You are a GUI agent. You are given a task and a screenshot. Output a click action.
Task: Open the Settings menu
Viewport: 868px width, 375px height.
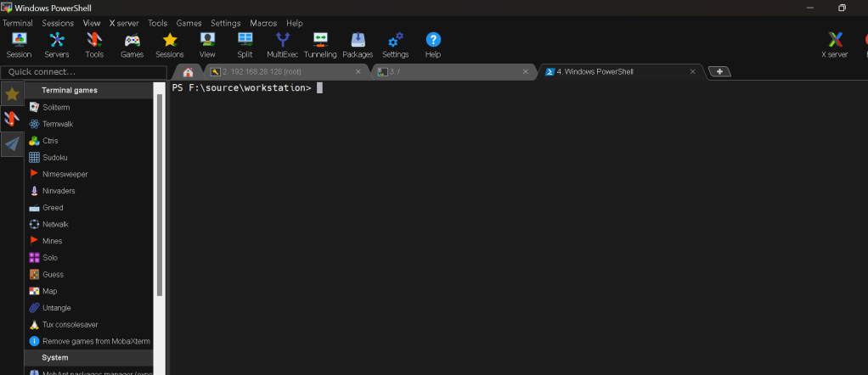point(226,23)
